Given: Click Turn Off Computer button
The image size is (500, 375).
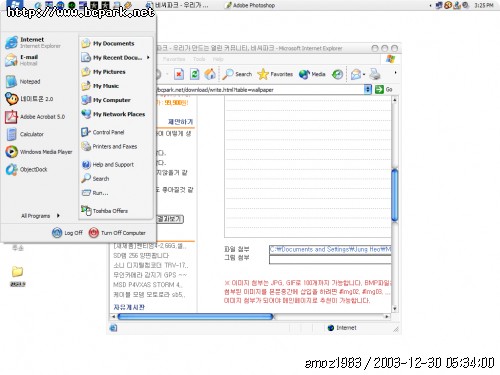Looking at the screenshot, I should (117, 233).
